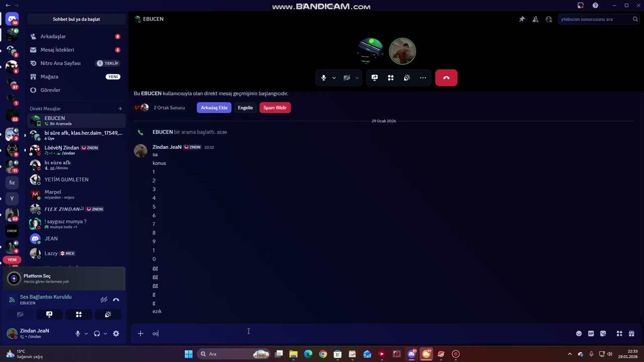Open more call options ellipsis

pyautogui.click(x=423, y=78)
